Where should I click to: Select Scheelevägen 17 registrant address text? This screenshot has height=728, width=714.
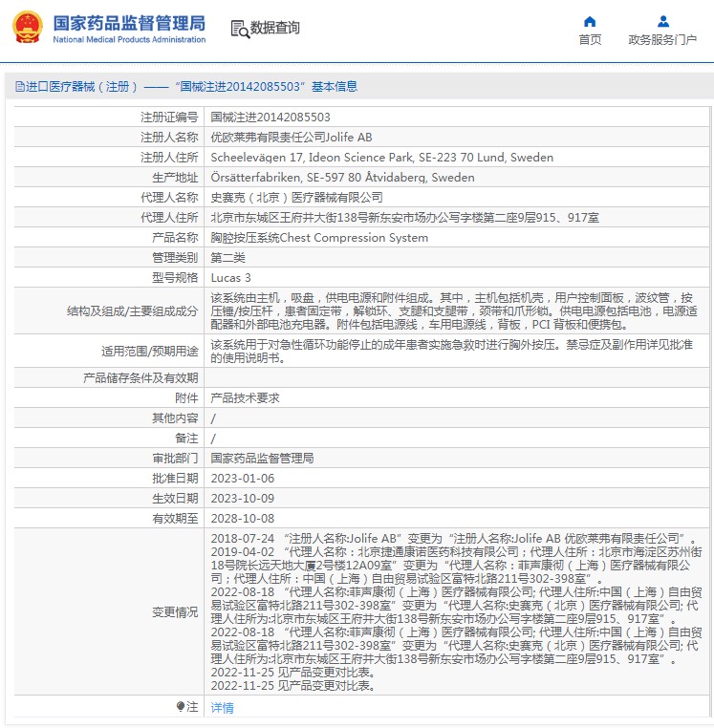[x=382, y=158]
